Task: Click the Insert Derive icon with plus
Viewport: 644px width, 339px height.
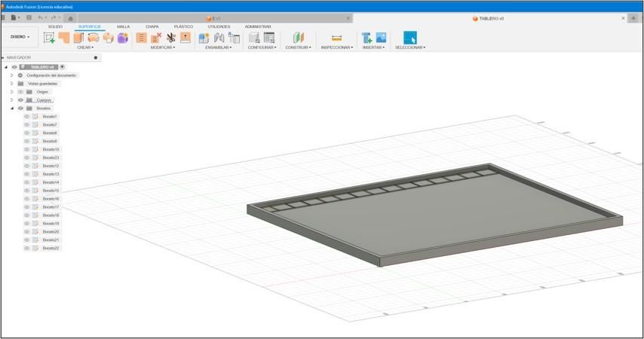Action: pos(366,38)
